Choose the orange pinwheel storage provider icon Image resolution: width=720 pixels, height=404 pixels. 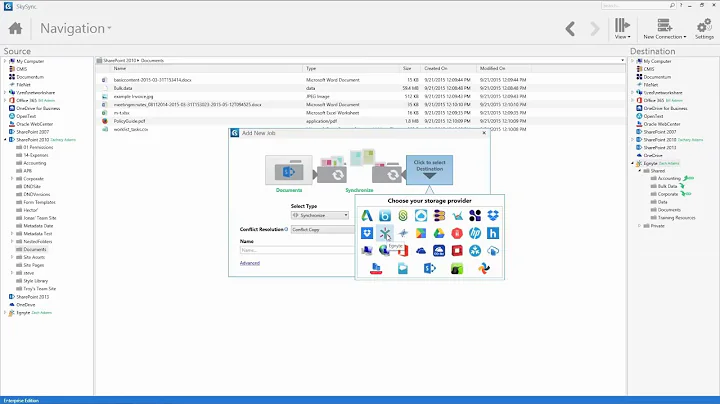point(484,269)
